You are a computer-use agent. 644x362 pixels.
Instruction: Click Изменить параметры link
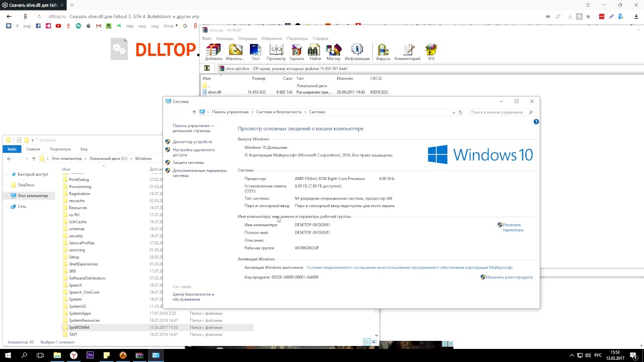513,227
